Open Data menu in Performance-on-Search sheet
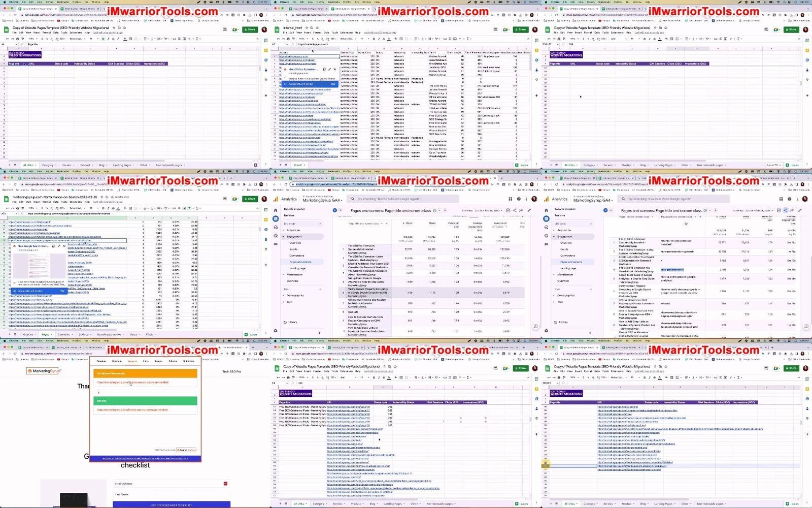 (x=56, y=202)
